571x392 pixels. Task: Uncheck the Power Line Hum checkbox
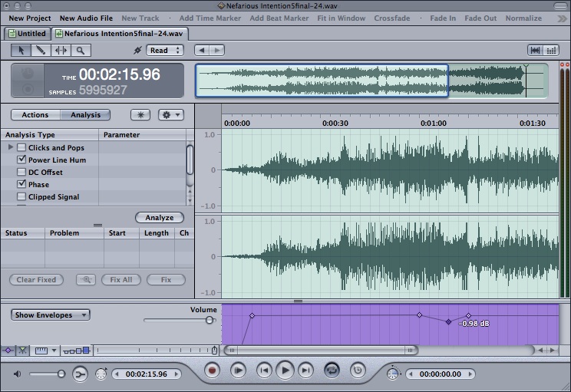click(21, 160)
